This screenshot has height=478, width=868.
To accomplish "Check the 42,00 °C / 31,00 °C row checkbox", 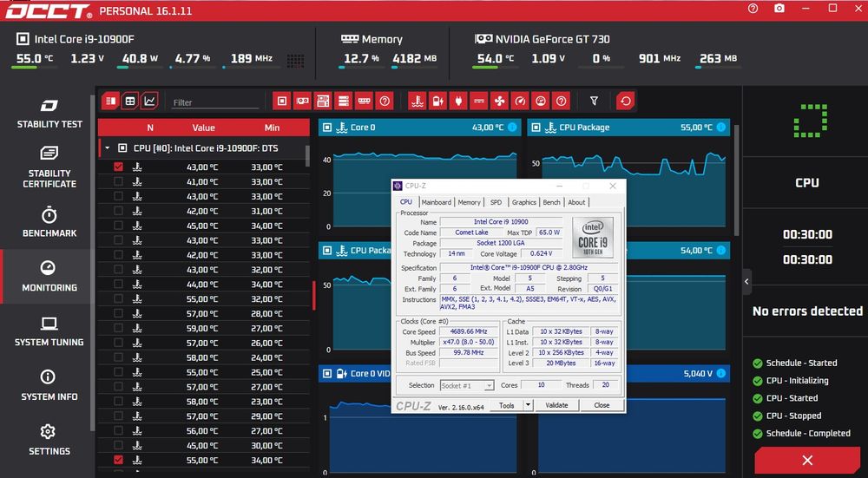I will click(118, 211).
